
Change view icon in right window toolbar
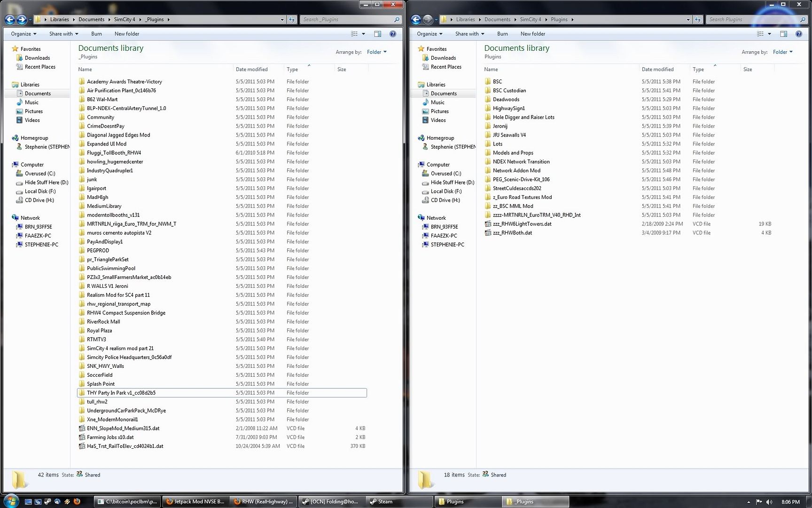(760, 34)
